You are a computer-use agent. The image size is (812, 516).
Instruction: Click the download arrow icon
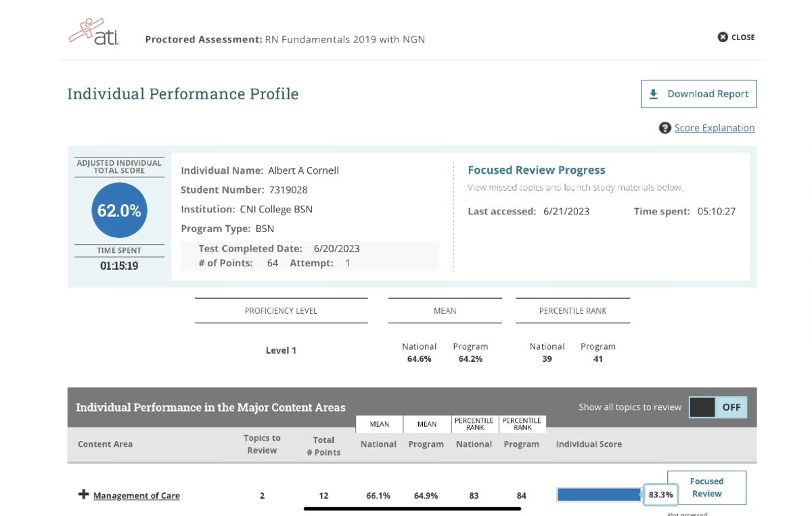pyautogui.click(x=653, y=94)
